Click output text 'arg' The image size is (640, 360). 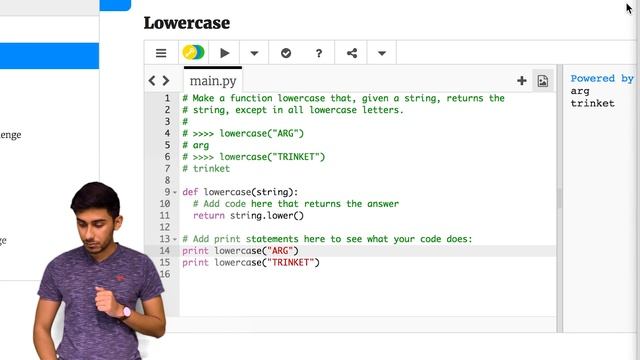[x=580, y=91]
